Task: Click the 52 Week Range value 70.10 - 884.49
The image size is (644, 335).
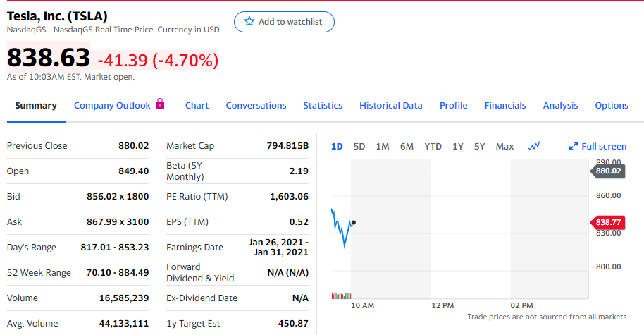Action: coord(118,272)
